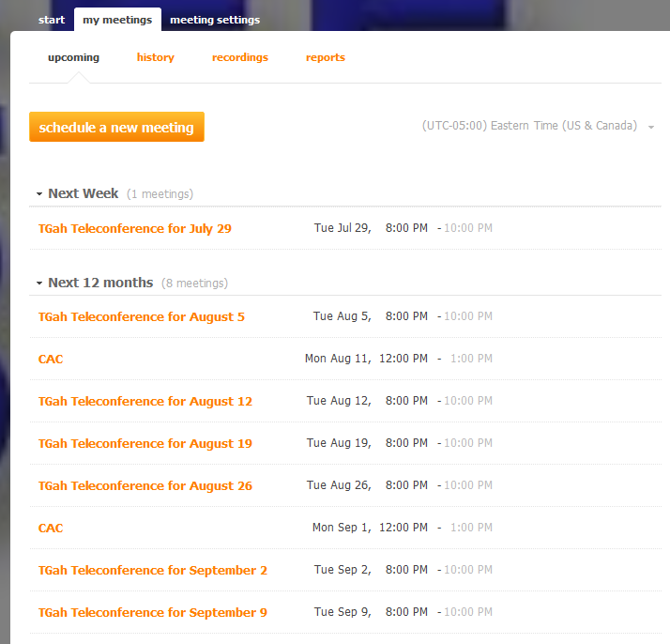The width and height of the screenshot is (670, 644).
Task: Click the 'Mon Sep 1,' date text
Action: point(342,528)
